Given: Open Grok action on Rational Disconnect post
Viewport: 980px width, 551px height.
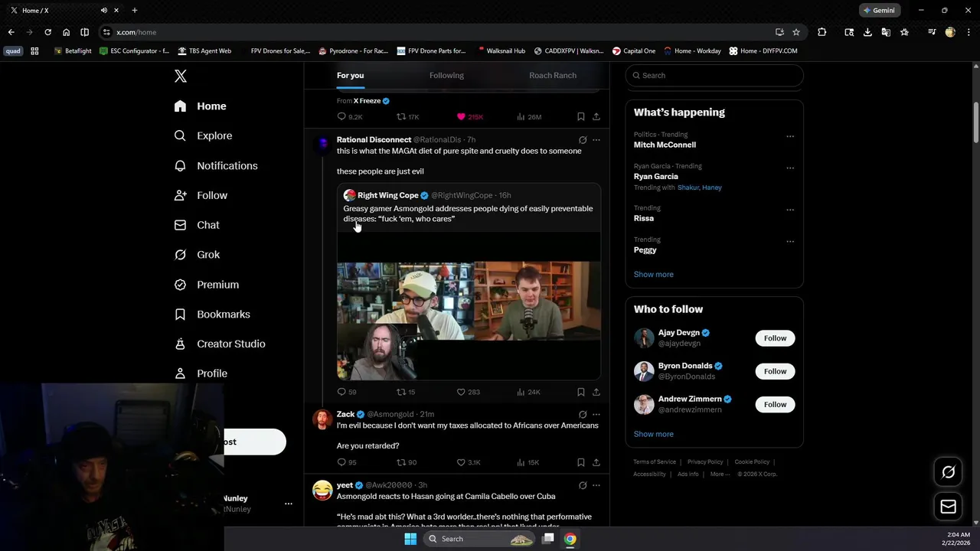Looking at the screenshot, I should tap(583, 140).
